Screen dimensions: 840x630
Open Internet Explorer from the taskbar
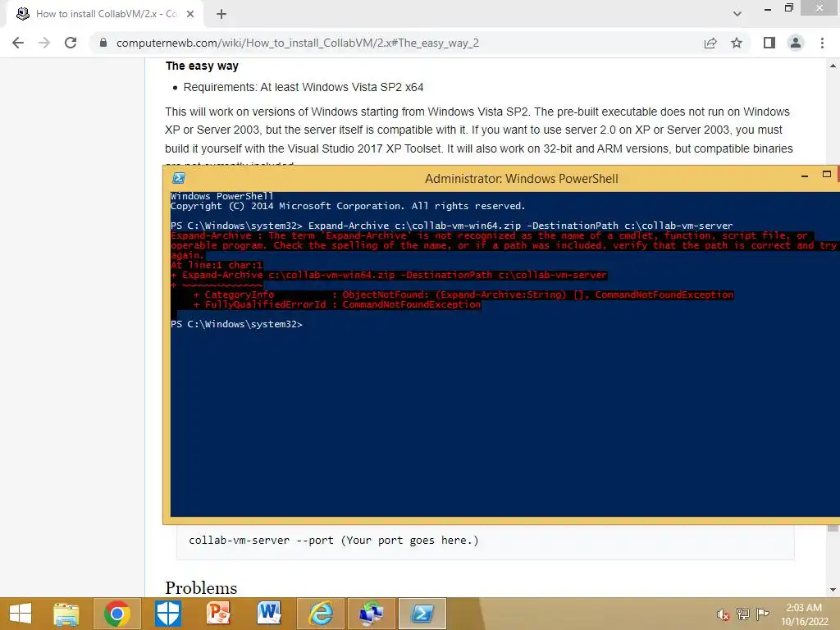click(321, 614)
